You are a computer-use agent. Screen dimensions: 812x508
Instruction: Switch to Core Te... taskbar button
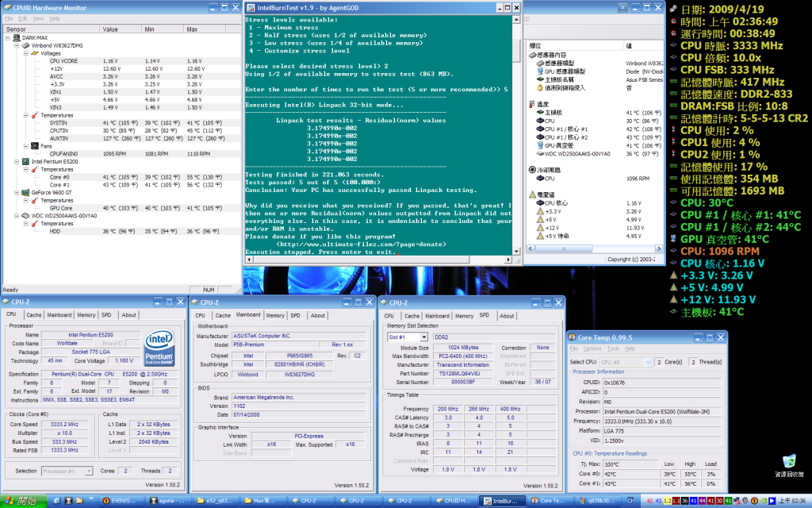549,501
